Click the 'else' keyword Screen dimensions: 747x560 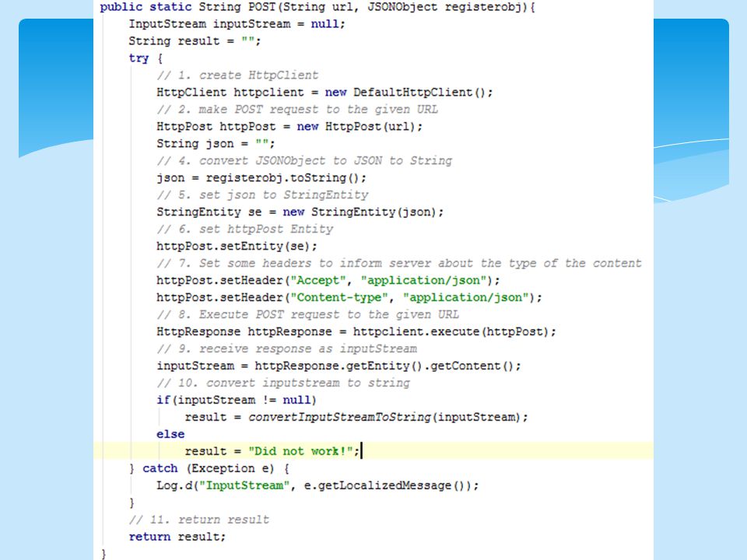(x=170, y=434)
